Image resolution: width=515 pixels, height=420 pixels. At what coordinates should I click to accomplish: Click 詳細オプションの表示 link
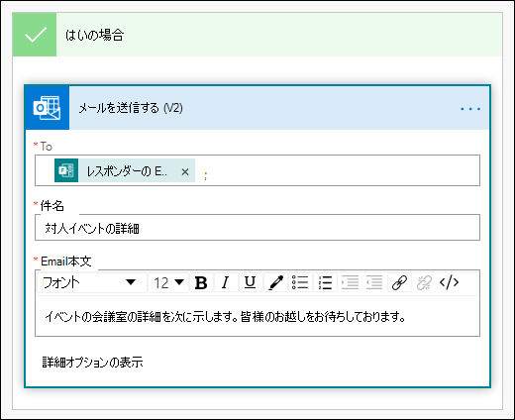coord(93,363)
